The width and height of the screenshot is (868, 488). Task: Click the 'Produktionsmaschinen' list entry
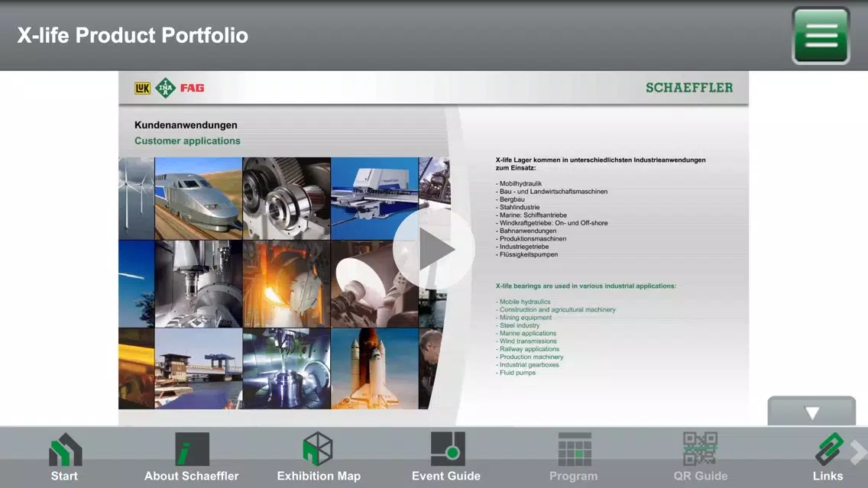pos(531,238)
